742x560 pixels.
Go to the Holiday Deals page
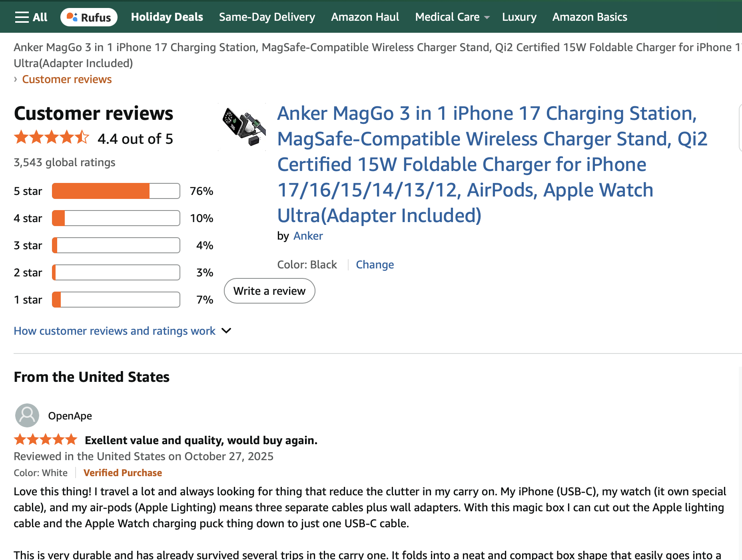tap(167, 17)
